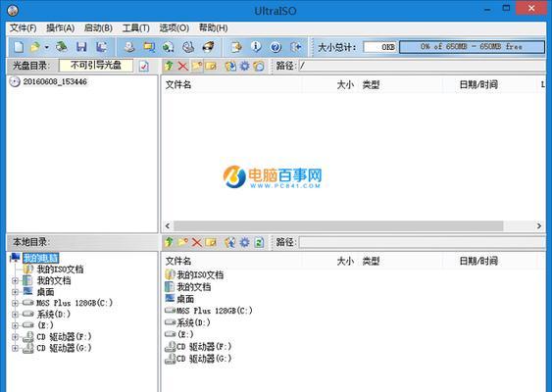Select 我的ISO文档 in local tree
Viewport: 552px width, 392px height.
(60, 269)
